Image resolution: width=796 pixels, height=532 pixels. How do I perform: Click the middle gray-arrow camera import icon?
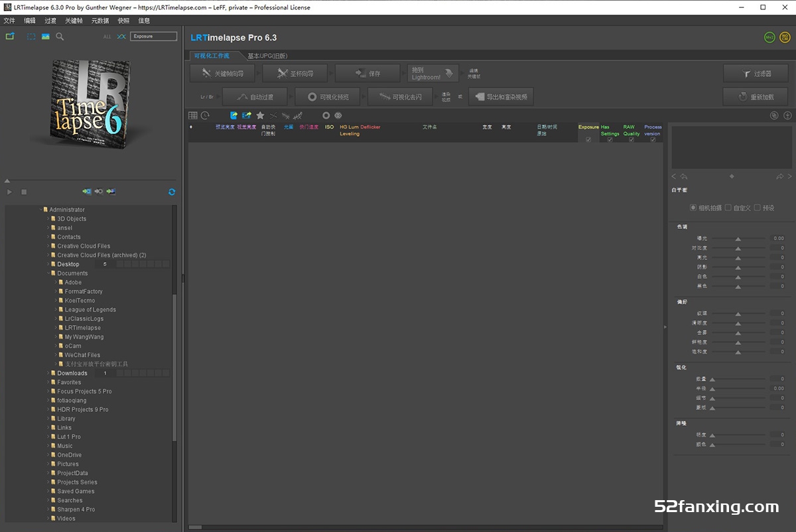pos(99,192)
